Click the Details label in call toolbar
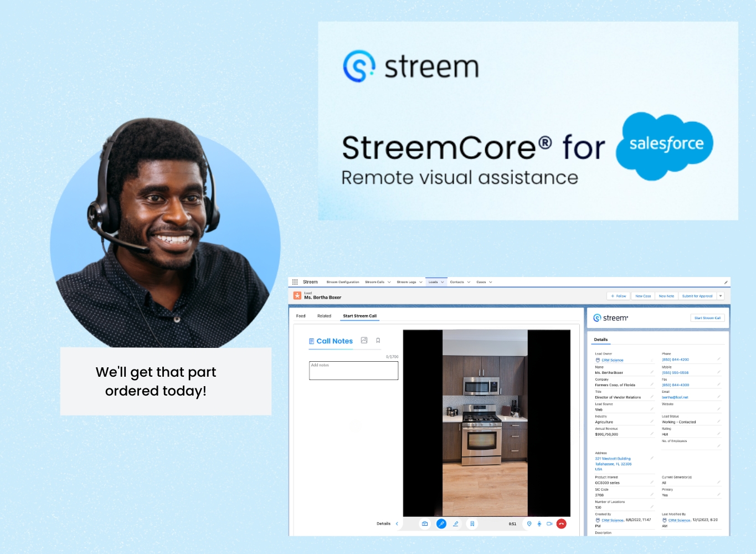 pos(383,524)
